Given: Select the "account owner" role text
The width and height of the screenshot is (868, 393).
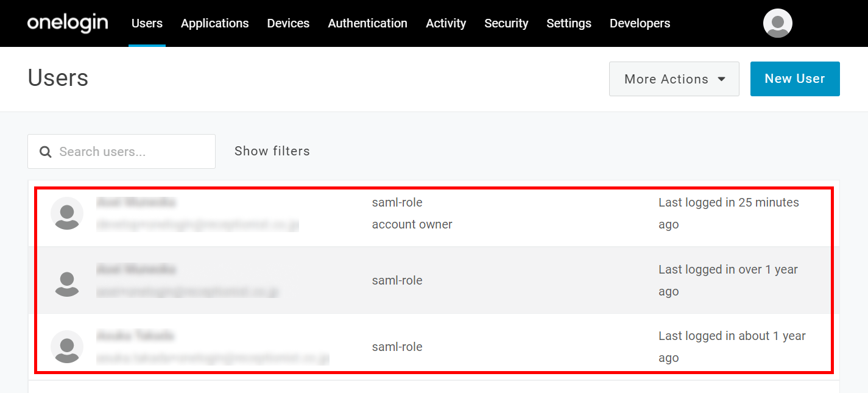Looking at the screenshot, I should [412, 224].
